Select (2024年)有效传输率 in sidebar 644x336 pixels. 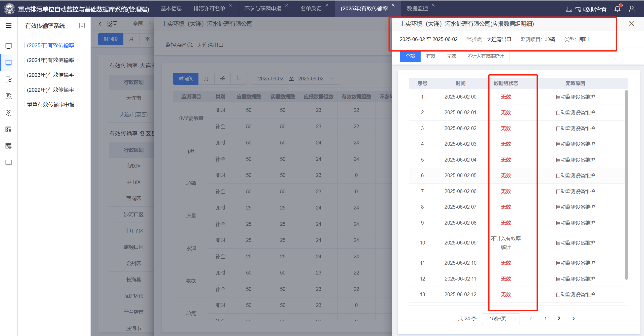point(50,60)
